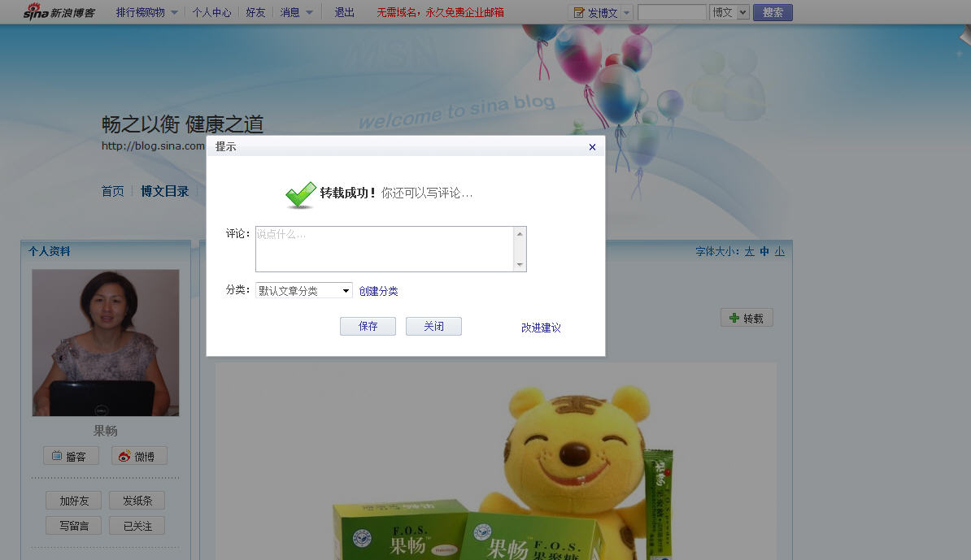The width and height of the screenshot is (971, 560).
Task: Click comment box scroll up arrow
Action: point(520,233)
